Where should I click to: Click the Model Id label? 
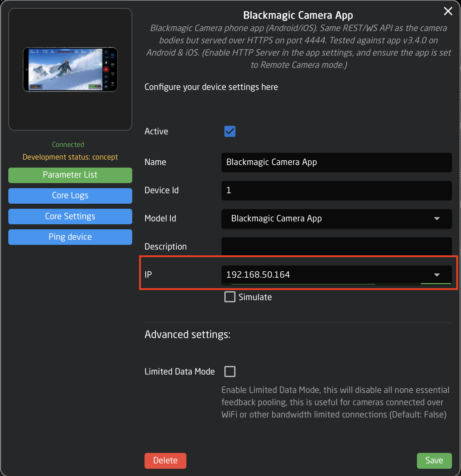pyautogui.click(x=160, y=218)
